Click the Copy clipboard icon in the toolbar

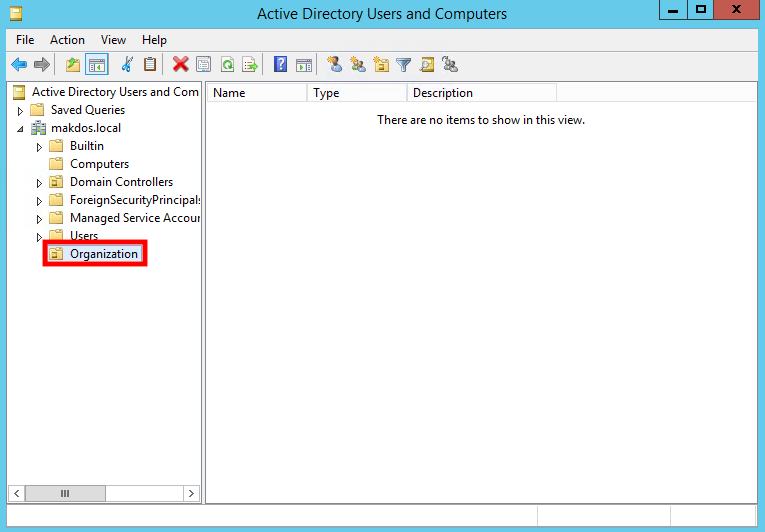click(150, 64)
